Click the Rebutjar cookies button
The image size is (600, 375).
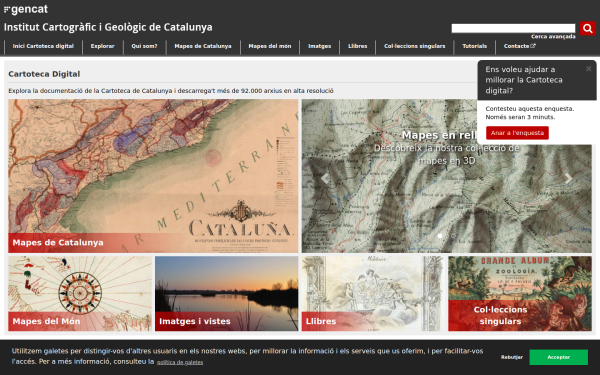coord(512,357)
